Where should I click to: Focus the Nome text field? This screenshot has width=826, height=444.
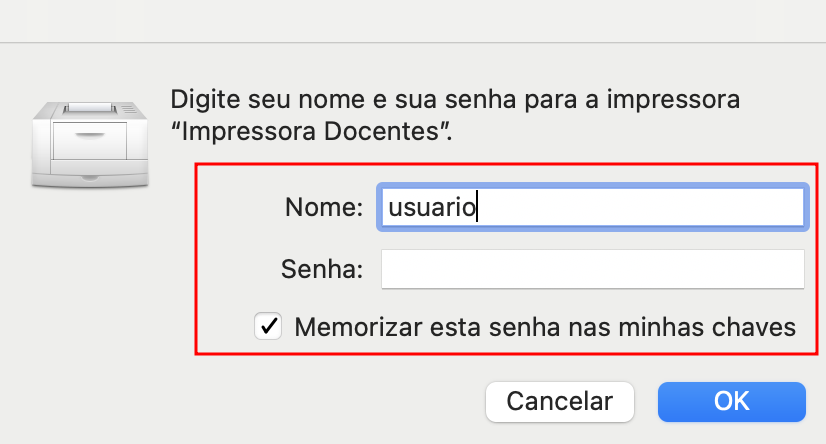[x=593, y=207]
